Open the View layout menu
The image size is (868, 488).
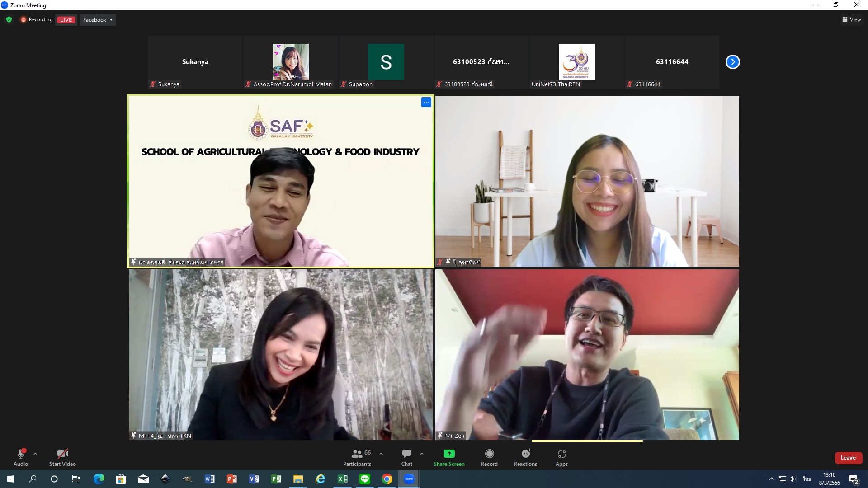851,19
